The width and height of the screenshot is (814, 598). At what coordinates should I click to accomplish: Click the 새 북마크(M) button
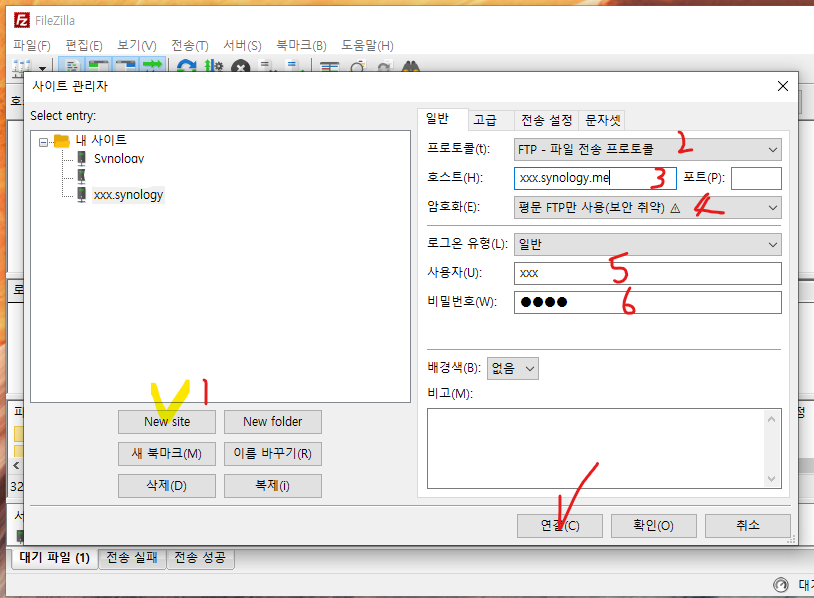(x=167, y=454)
